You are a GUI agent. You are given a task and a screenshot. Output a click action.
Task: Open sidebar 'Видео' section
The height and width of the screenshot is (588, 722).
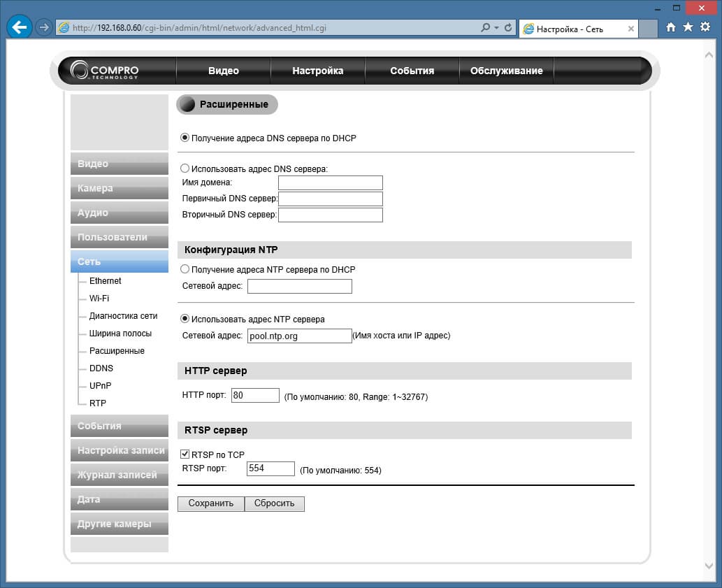coord(120,164)
